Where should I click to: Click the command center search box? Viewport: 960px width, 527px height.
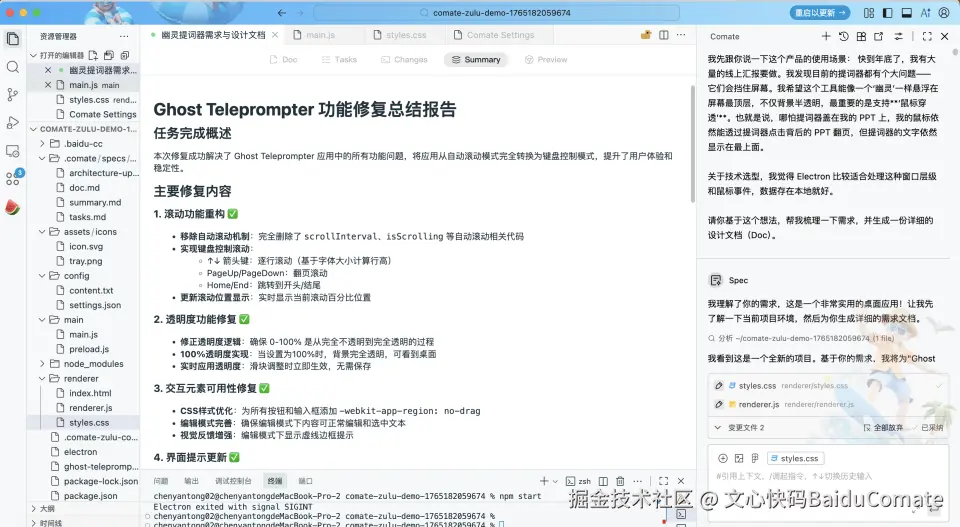[496, 12]
